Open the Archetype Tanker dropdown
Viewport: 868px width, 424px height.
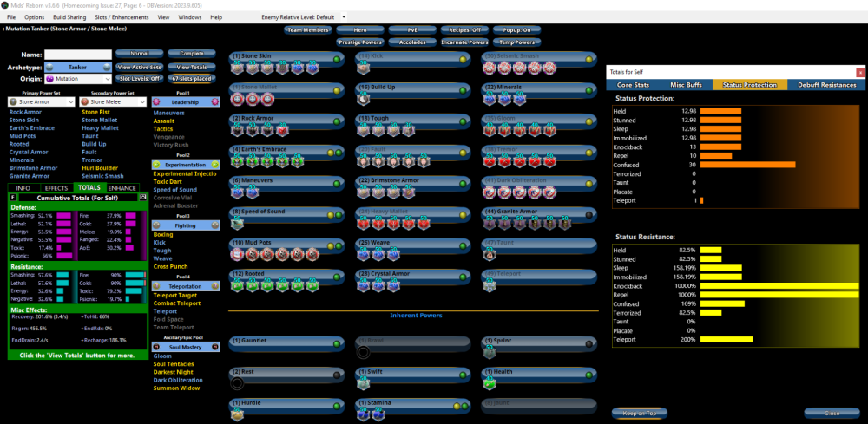[78, 67]
